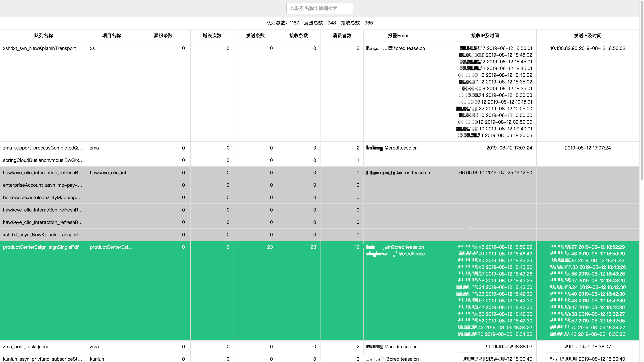Click the borrowsale.autoloan.CityMapping queue name

click(x=42, y=197)
